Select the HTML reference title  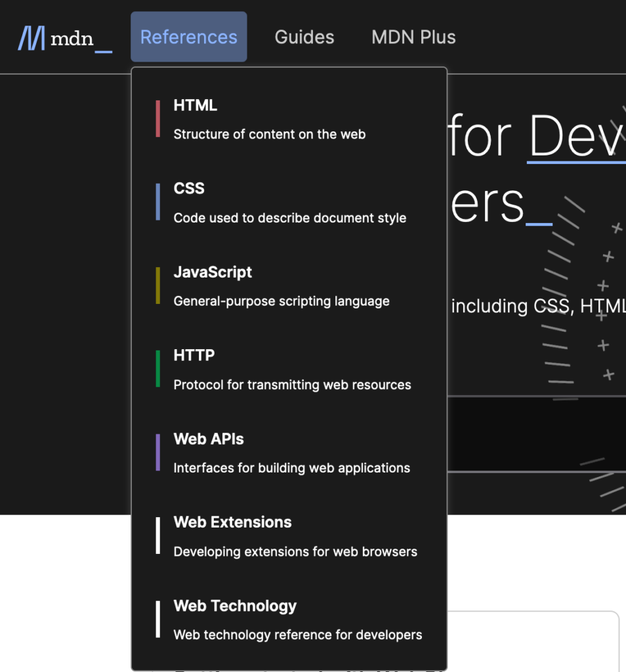point(195,105)
